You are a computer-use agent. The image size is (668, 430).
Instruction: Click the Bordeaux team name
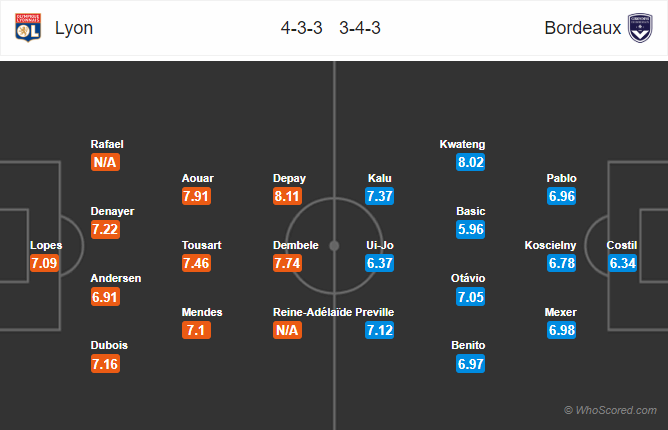(x=582, y=28)
